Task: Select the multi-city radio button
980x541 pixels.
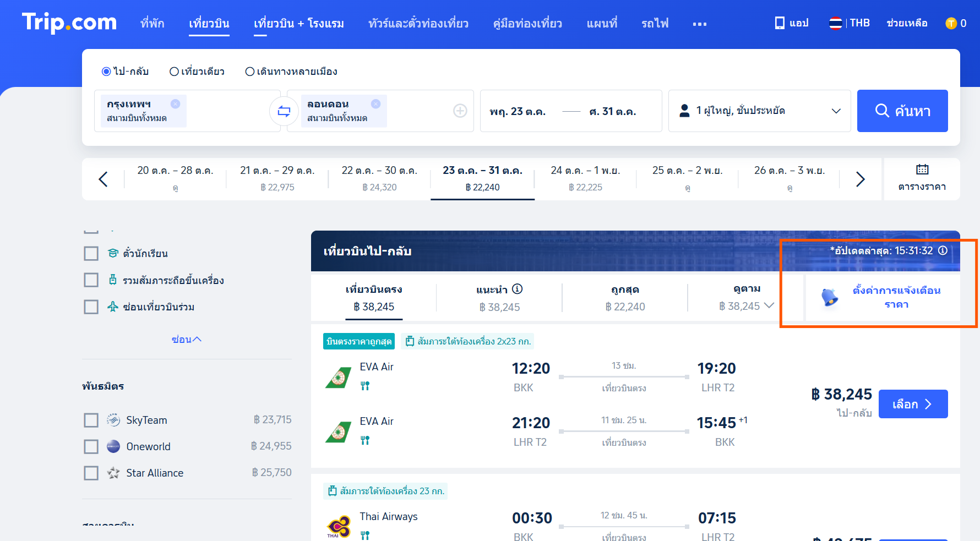Action: (x=250, y=72)
